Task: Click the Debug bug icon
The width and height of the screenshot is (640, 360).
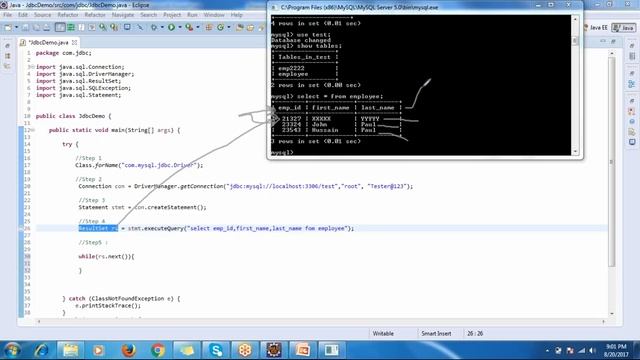Action: [x=154, y=27]
